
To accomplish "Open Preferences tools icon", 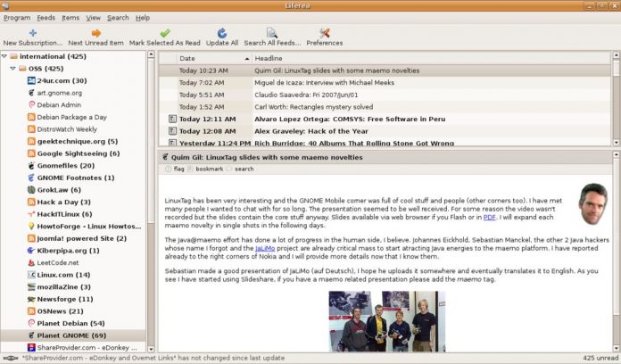I will (x=325, y=33).
